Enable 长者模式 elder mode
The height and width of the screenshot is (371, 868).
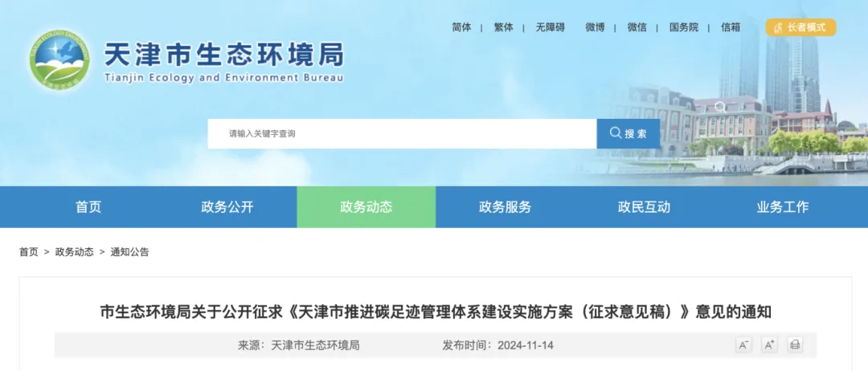tap(800, 27)
